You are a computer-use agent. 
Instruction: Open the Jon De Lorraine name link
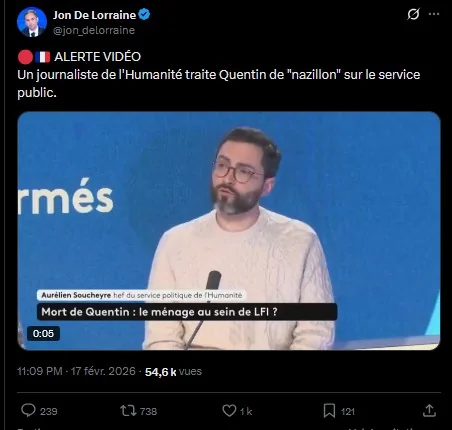pos(94,15)
